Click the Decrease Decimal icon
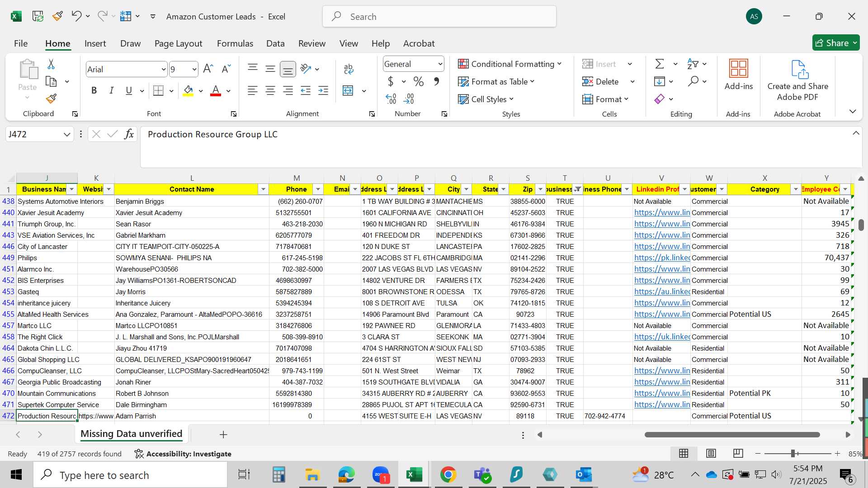Viewport: 868px width, 488px height. tap(409, 99)
